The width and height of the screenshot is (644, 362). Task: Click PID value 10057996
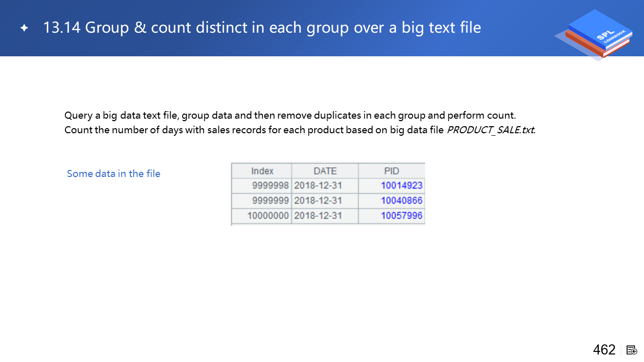coord(401,216)
